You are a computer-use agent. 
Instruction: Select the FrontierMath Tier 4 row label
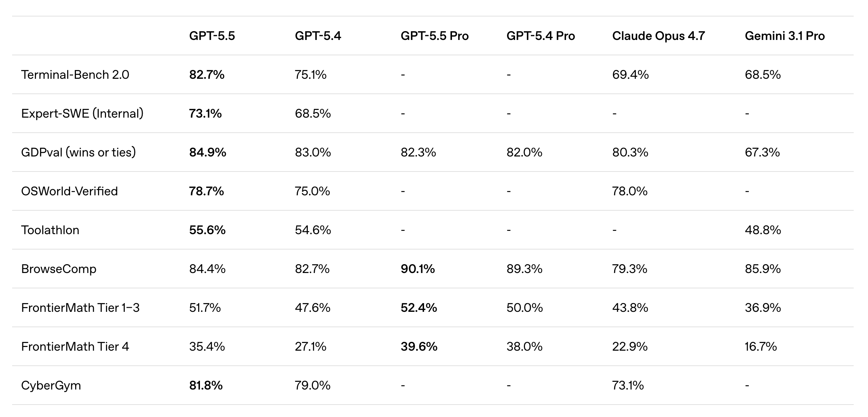[75, 347]
